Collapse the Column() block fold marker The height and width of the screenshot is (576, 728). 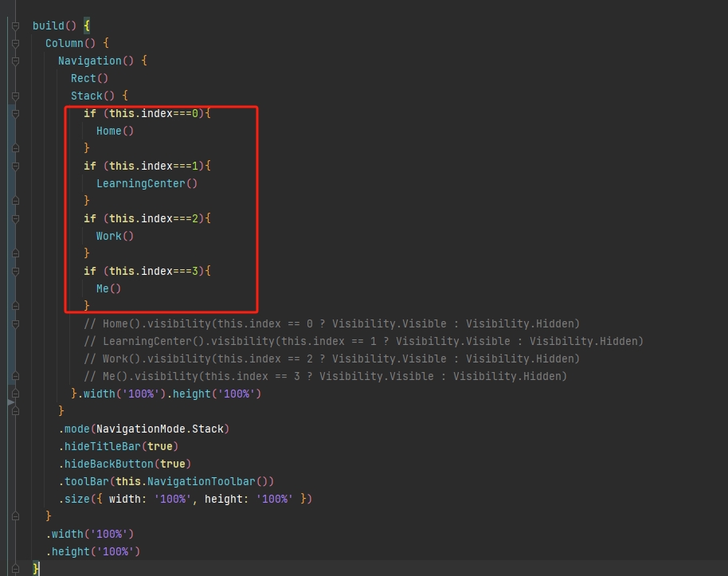pos(15,43)
